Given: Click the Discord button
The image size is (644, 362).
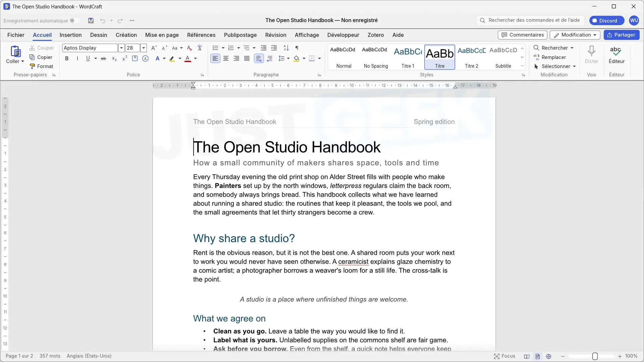Looking at the screenshot, I should point(606,20).
